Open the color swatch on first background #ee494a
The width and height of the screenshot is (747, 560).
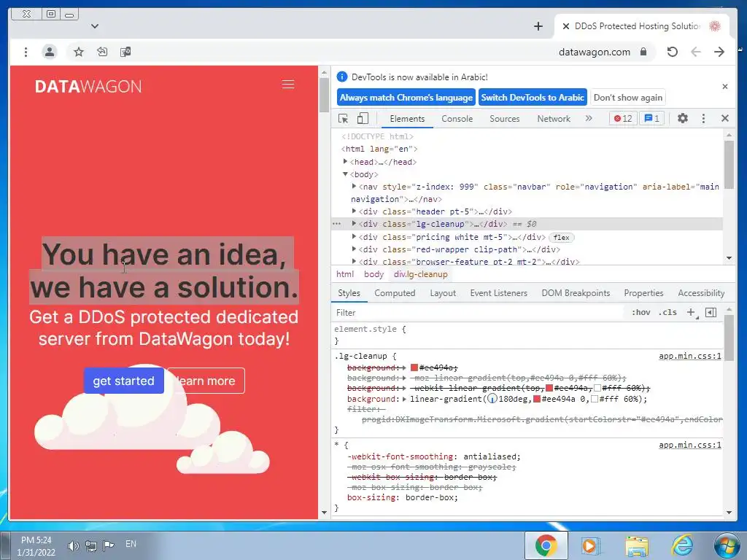[x=414, y=367]
